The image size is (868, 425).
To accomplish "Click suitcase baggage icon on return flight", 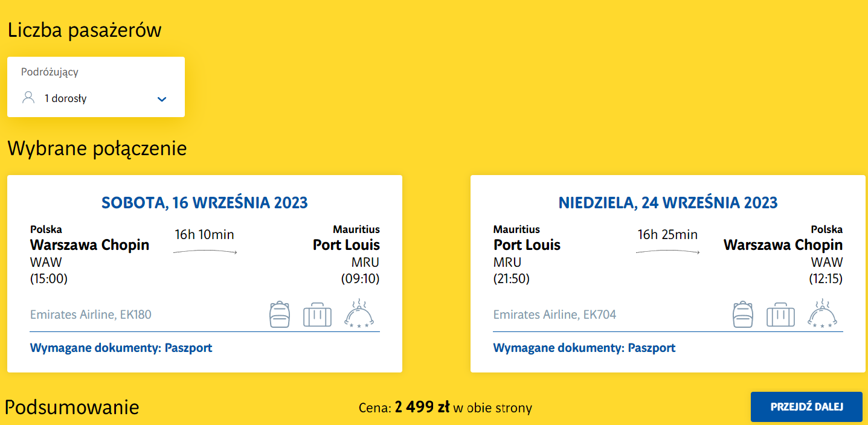I will coord(780,315).
